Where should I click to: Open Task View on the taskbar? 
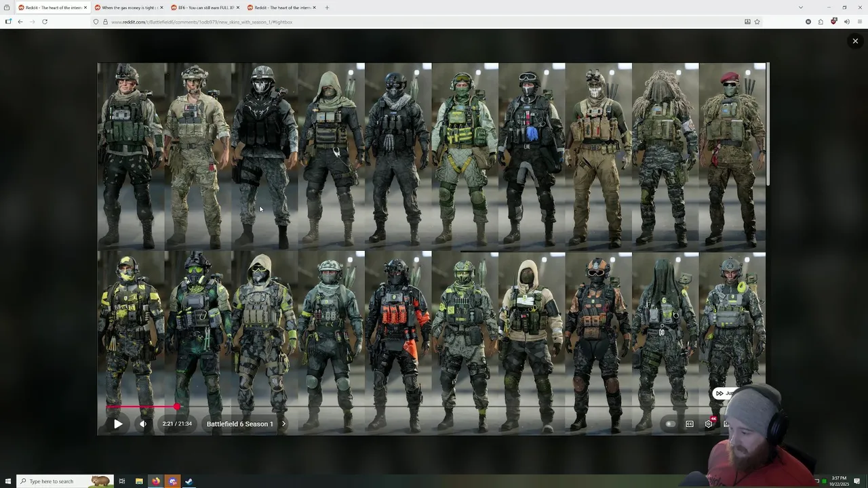coord(122,481)
